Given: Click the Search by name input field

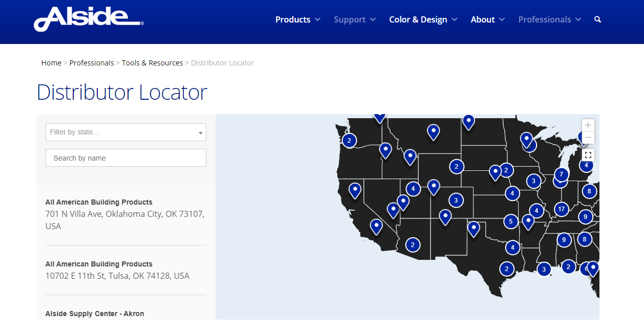Looking at the screenshot, I should [125, 158].
